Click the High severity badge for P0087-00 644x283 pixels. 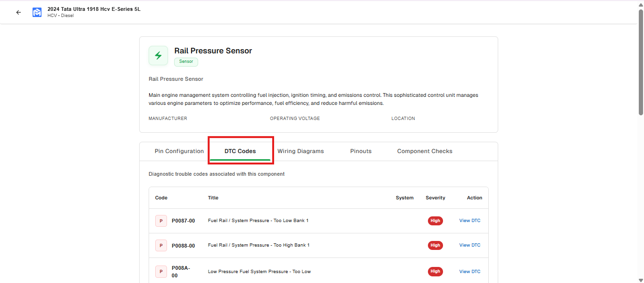[x=435, y=221]
